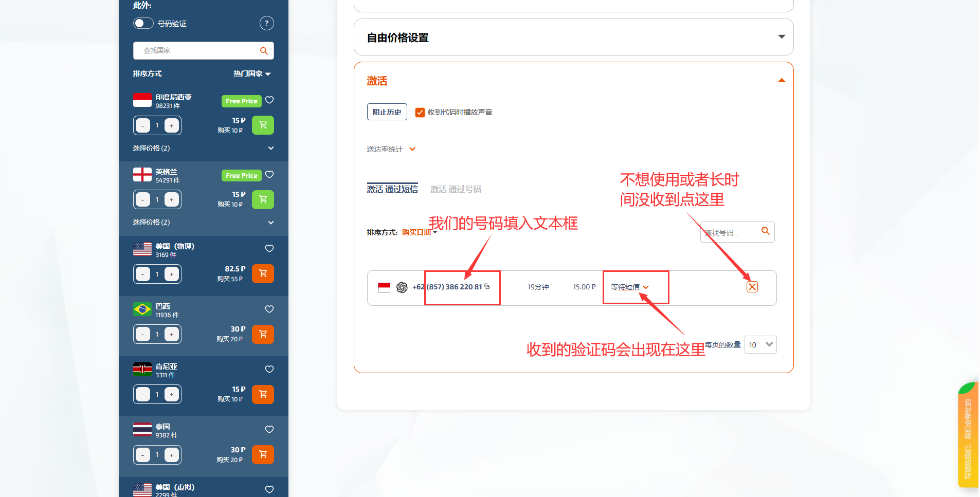Image resolution: width=980 pixels, height=497 pixels.
Task: Click phone number +62 (857) 386 220 81
Action: 447,287
